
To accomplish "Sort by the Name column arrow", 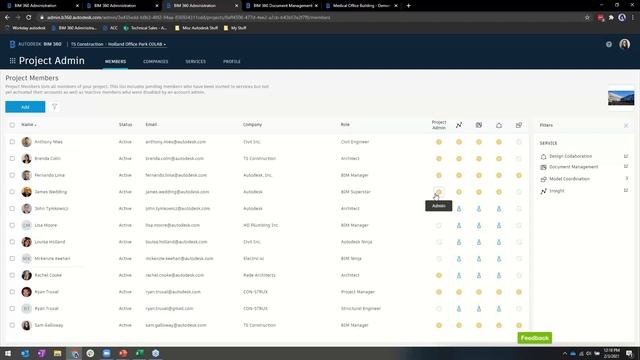I will (x=36, y=125).
